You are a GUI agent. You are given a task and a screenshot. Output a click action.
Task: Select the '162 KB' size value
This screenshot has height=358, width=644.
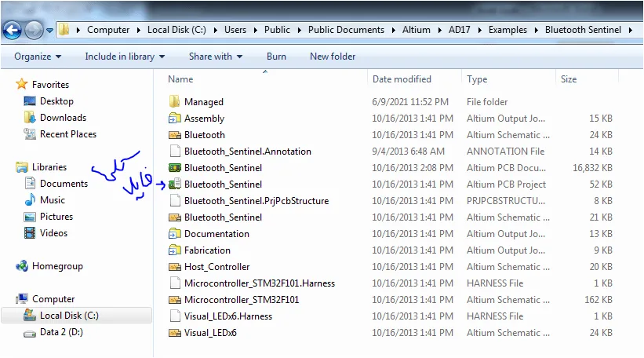pos(599,300)
